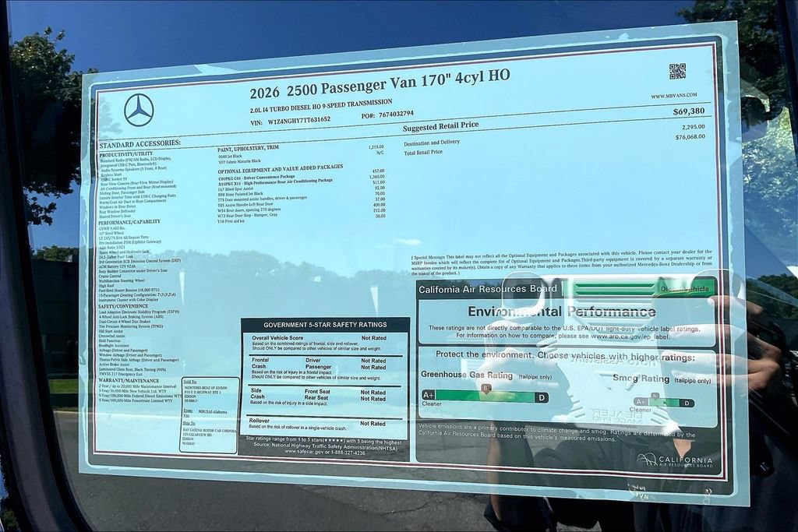Click the $69,380 price
The width and height of the screenshot is (798, 532).
pyautogui.click(x=689, y=111)
